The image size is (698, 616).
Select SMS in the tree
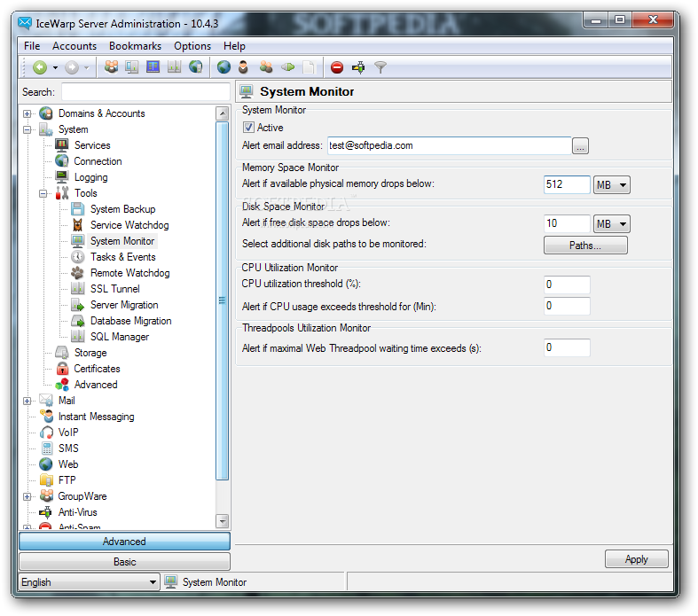pos(68,448)
